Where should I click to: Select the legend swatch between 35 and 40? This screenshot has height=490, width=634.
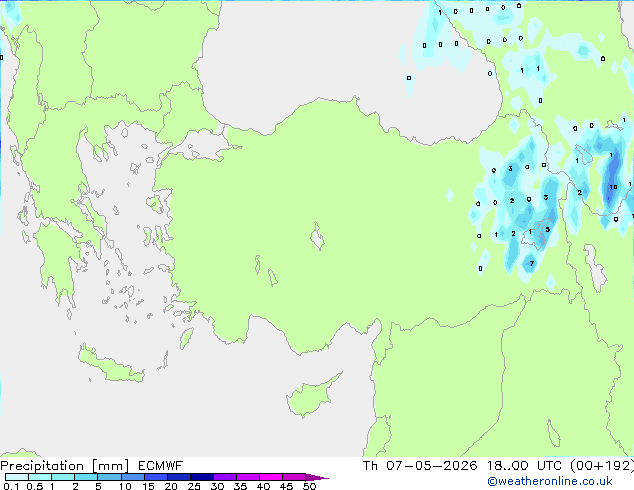(247, 477)
